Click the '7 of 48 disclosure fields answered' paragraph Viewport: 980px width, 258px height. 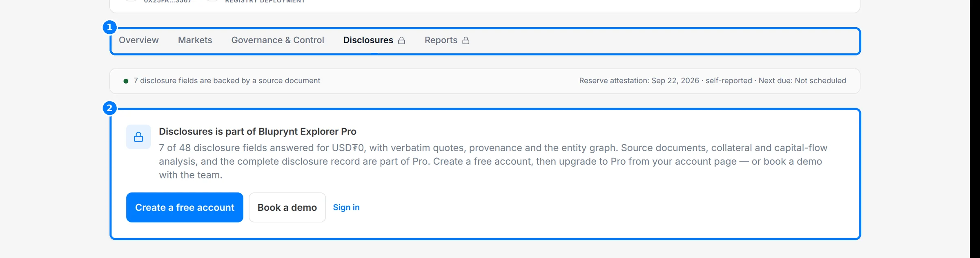click(x=493, y=161)
